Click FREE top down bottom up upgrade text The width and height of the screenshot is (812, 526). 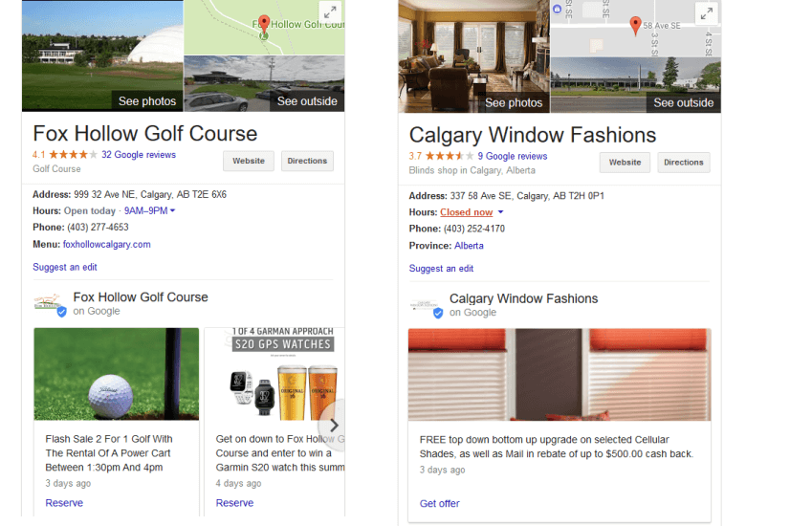pos(557,447)
